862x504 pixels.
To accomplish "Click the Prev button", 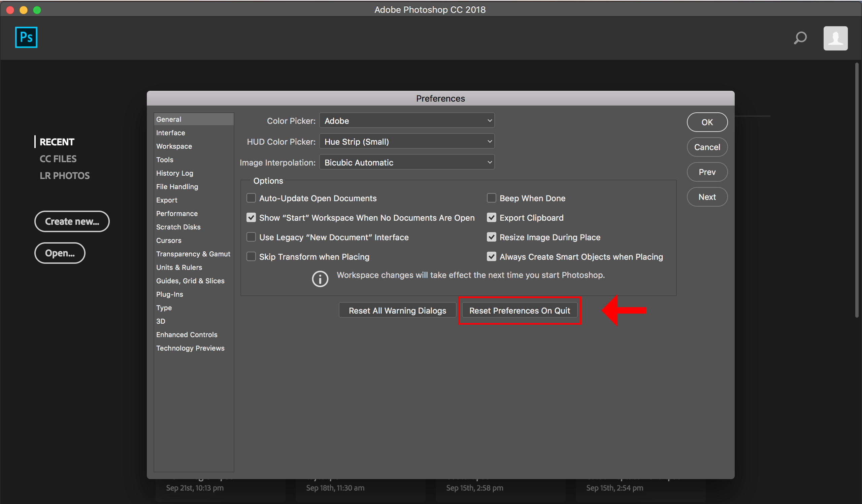I will tap(707, 172).
